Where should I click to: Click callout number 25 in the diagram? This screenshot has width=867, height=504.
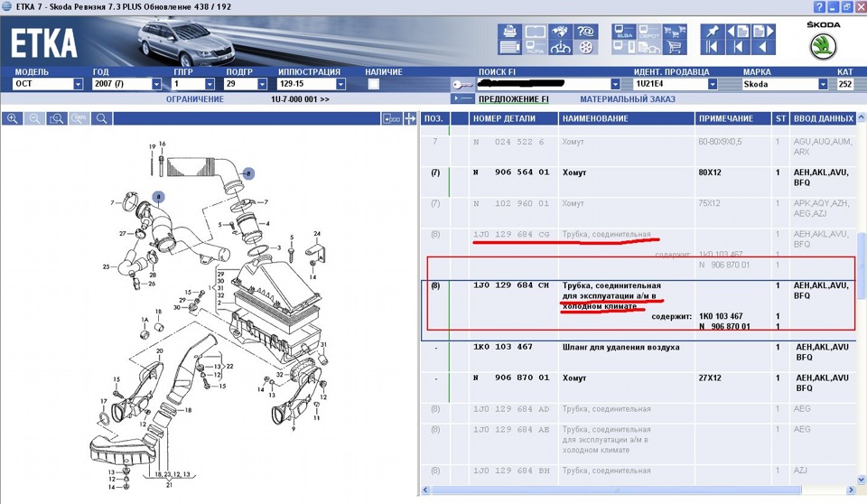[106, 266]
